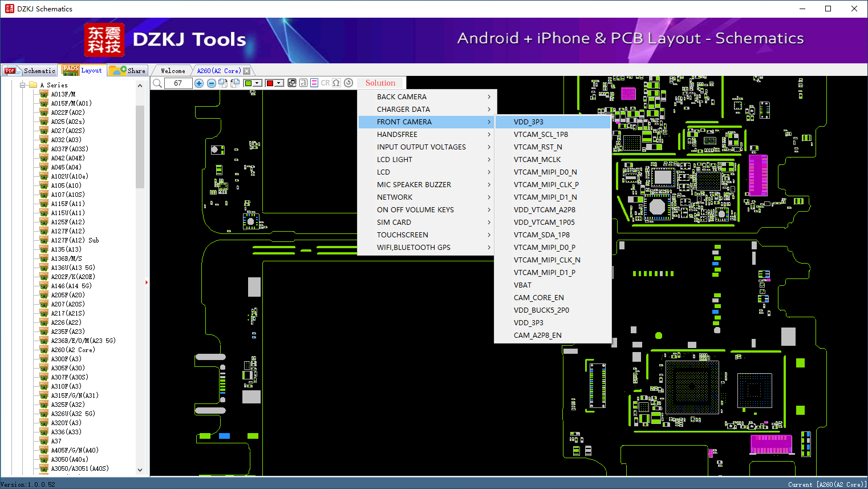This screenshot has width=868, height=489.
Task: Select the LCD menu entry
Action: (x=427, y=172)
